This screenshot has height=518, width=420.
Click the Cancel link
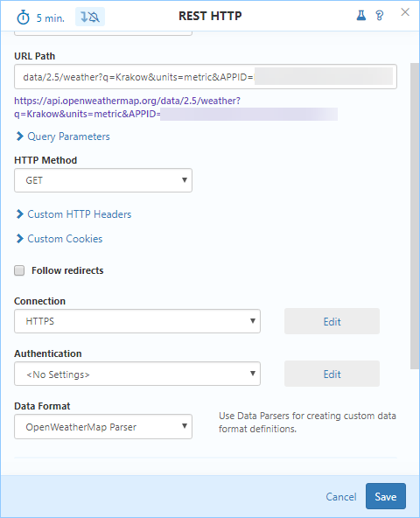pyautogui.click(x=341, y=496)
